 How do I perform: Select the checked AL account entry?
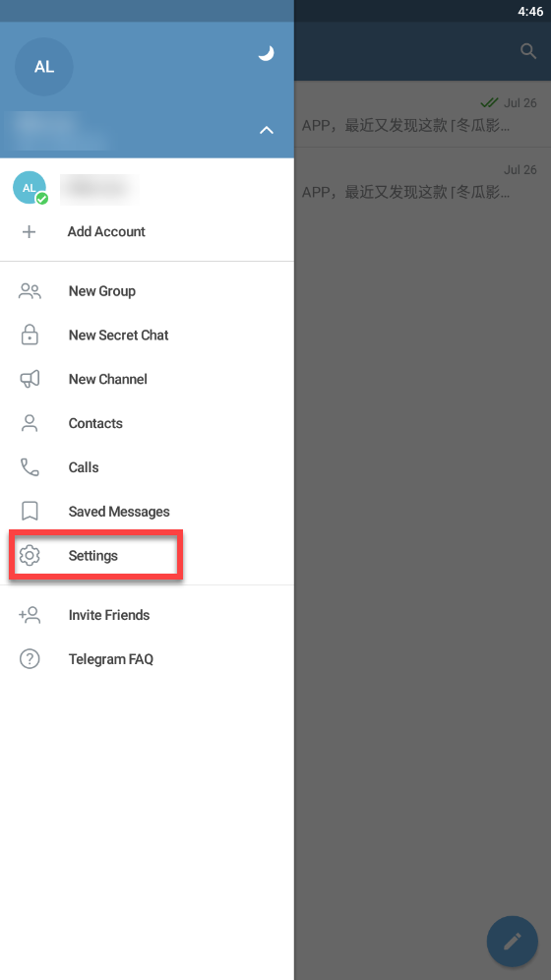[147, 188]
